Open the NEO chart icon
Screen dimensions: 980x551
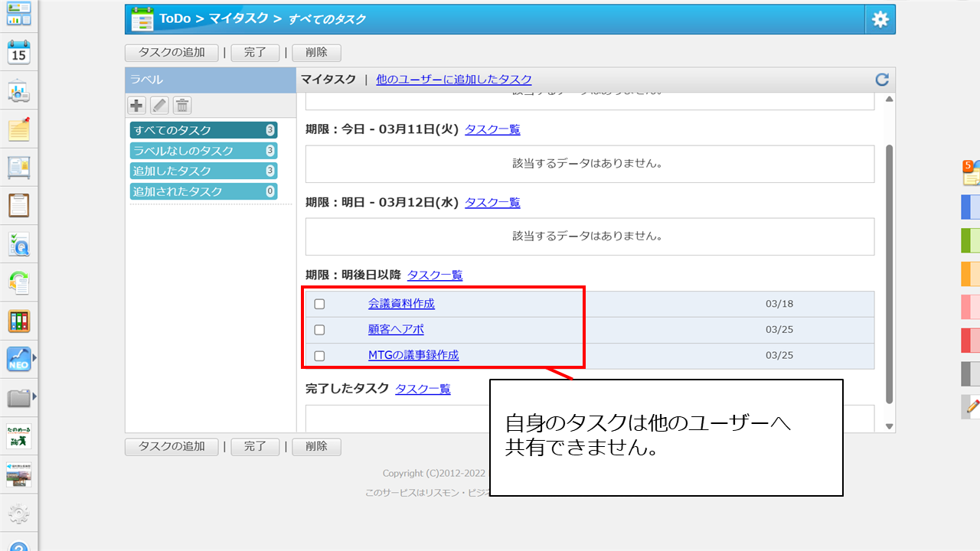[x=19, y=359]
